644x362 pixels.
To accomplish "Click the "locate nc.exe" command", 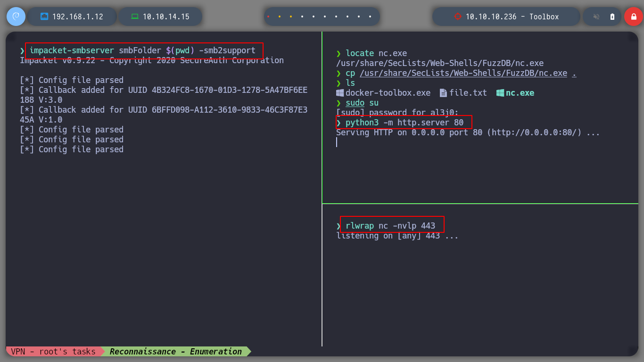I will (376, 53).
